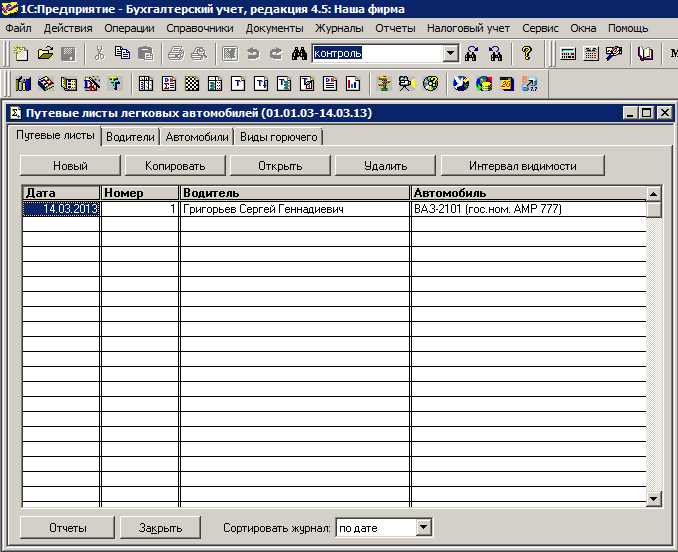Screen dimensions: 678x552
Task: Open the Действия menu
Action: click(x=68, y=29)
